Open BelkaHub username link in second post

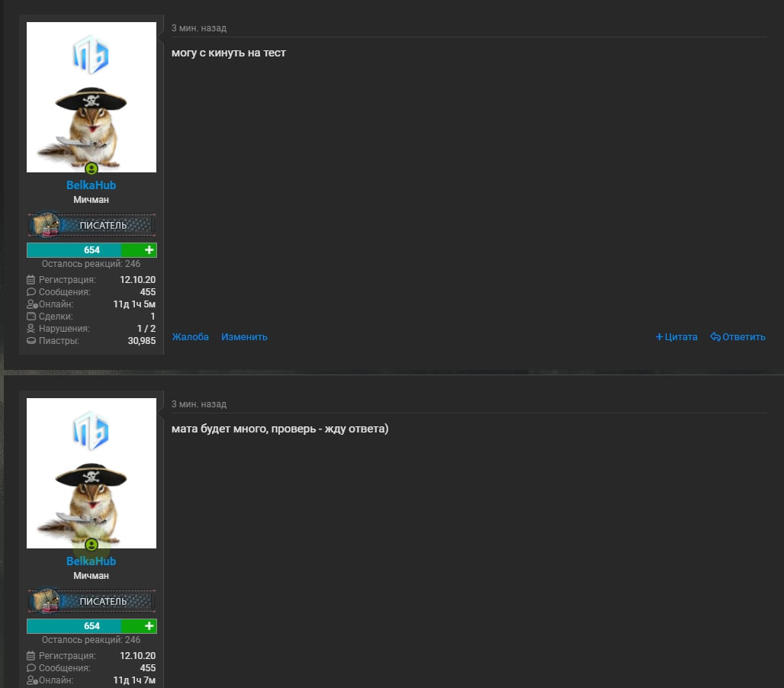point(91,561)
